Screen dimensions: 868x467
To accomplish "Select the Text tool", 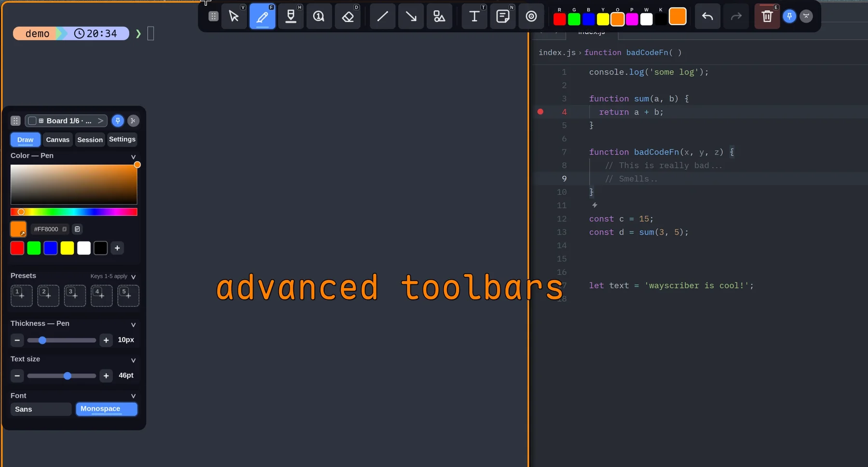I will pyautogui.click(x=475, y=16).
